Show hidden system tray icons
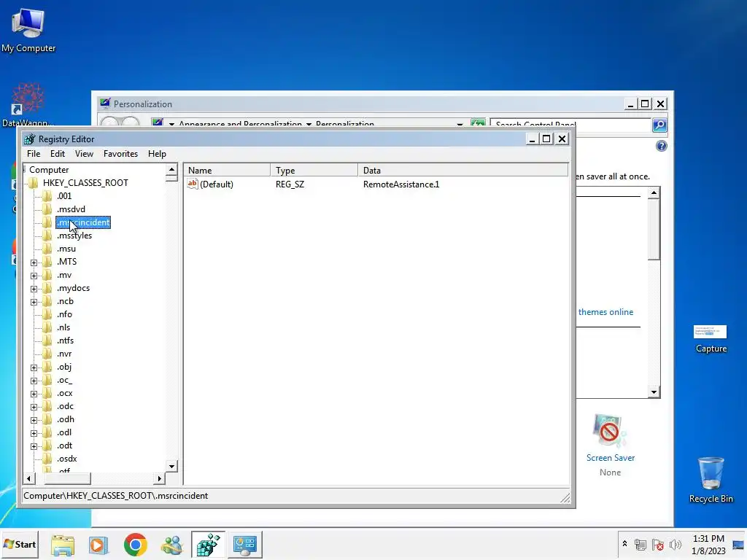 tap(624, 544)
